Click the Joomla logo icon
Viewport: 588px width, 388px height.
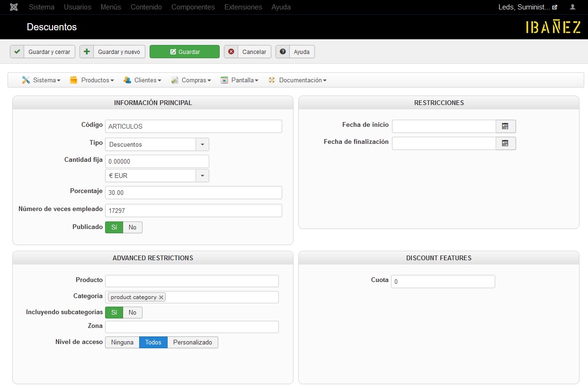click(x=14, y=7)
